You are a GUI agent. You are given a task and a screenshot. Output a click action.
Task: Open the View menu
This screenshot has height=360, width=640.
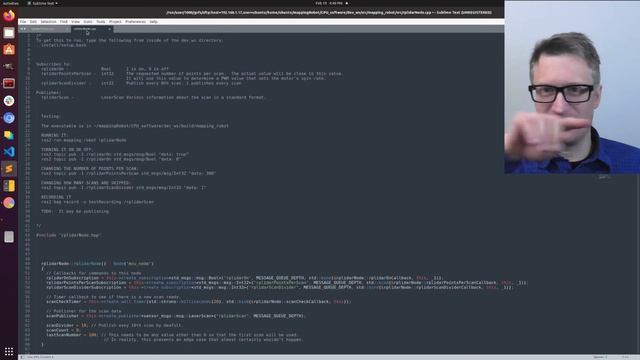76,22
